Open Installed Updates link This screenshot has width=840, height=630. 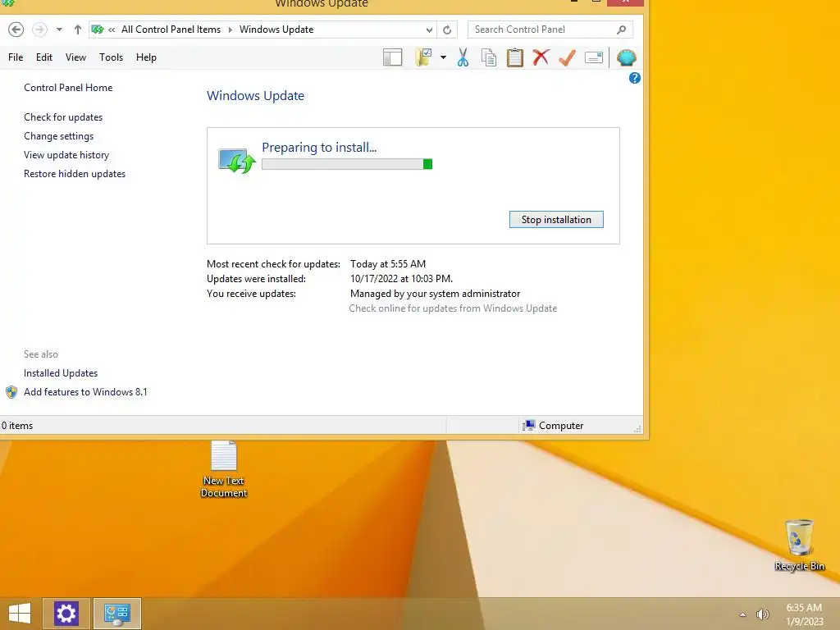[x=61, y=373]
